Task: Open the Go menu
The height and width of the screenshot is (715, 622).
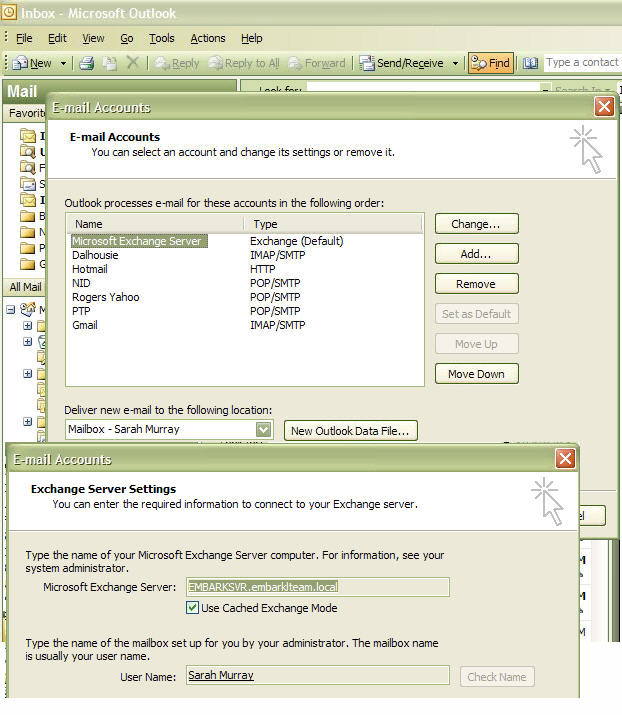Action: [x=127, y=38]
